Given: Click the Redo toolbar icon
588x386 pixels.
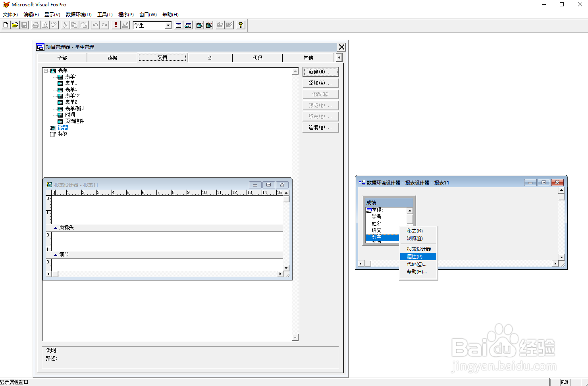Looking at the screenshot, I should (x=104, y=25).
